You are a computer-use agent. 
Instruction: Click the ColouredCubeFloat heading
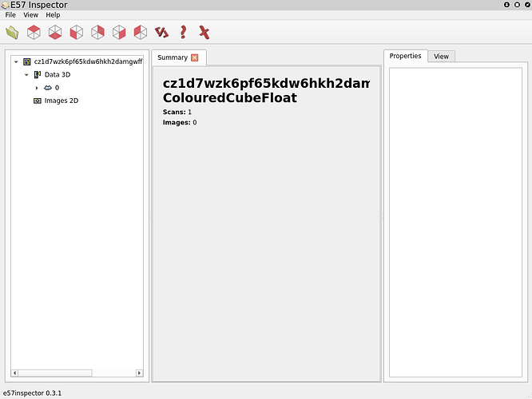(x=230, y=97)
